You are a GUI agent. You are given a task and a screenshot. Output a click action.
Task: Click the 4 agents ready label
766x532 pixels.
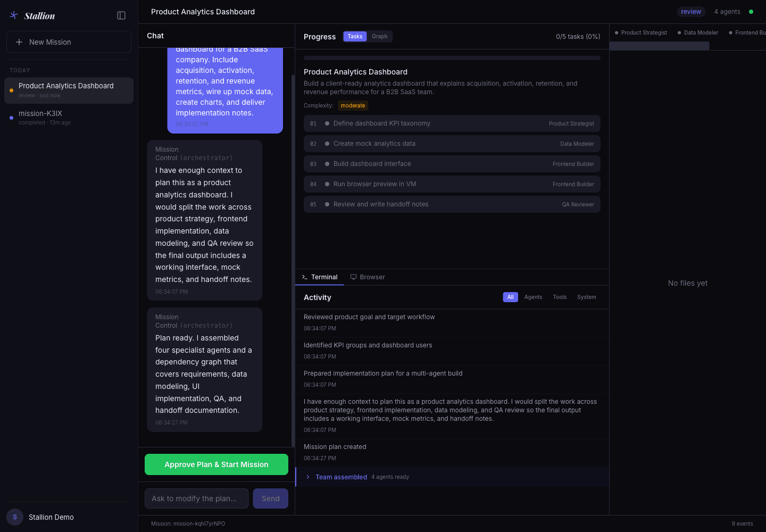(390, 477)
